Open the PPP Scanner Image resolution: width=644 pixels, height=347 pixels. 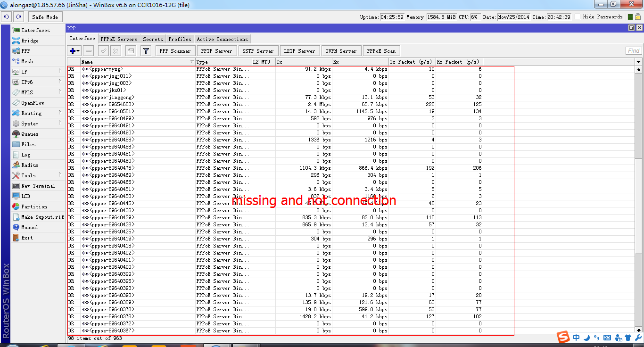(175, 50)
